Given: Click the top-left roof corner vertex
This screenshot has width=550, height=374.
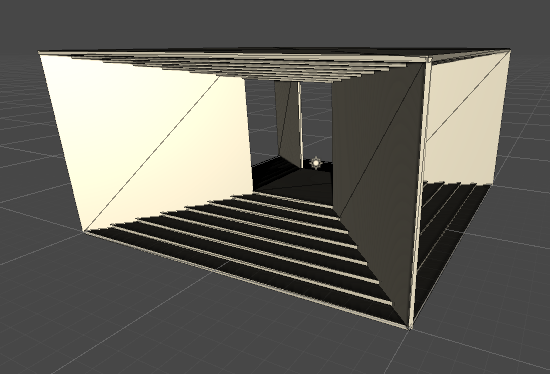Looking at the screenshot, I should click(39, 53).
